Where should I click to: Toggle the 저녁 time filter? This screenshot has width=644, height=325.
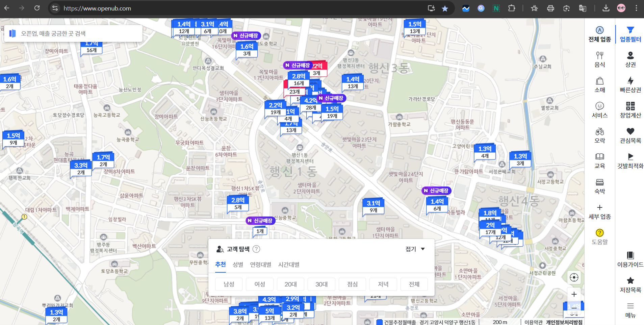[383, 284]
